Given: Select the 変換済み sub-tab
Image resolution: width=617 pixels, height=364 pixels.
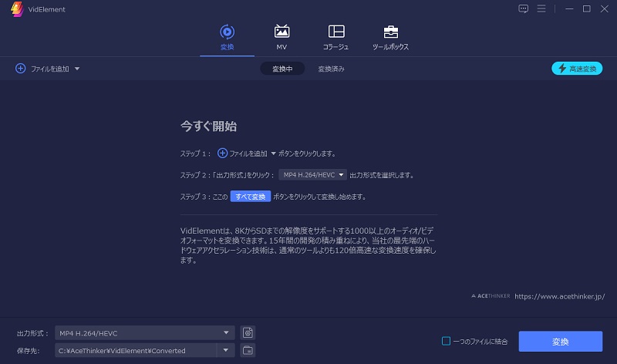Looking at the screenshot, I should click(331, 69).
